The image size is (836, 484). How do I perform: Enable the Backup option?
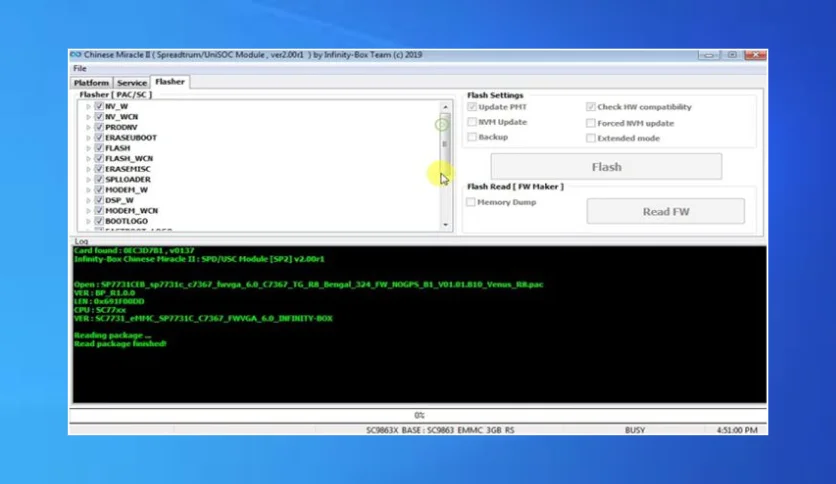pos(472,137)
